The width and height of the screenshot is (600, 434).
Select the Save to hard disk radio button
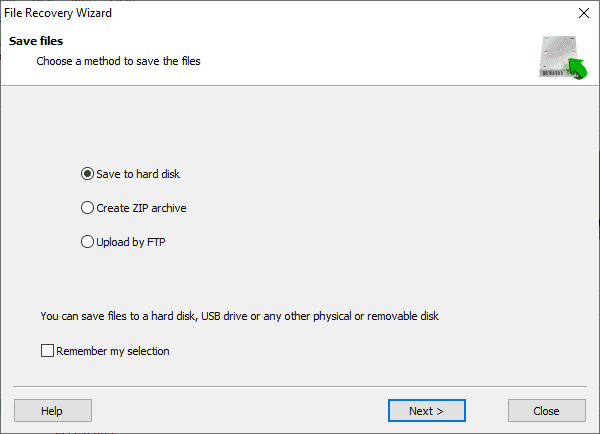[87, 174]
